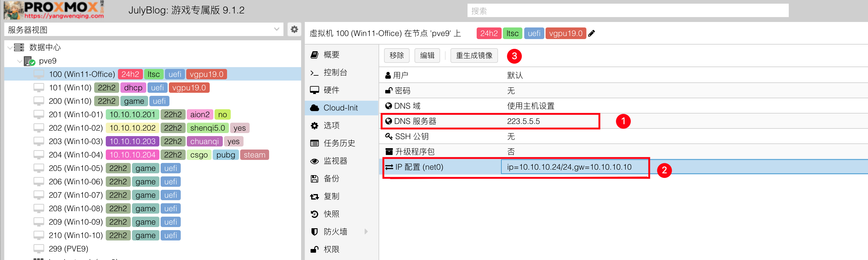This screenshot has height=260, width=868.
Task: Open the Monitor section
Action: coord(335,161)
